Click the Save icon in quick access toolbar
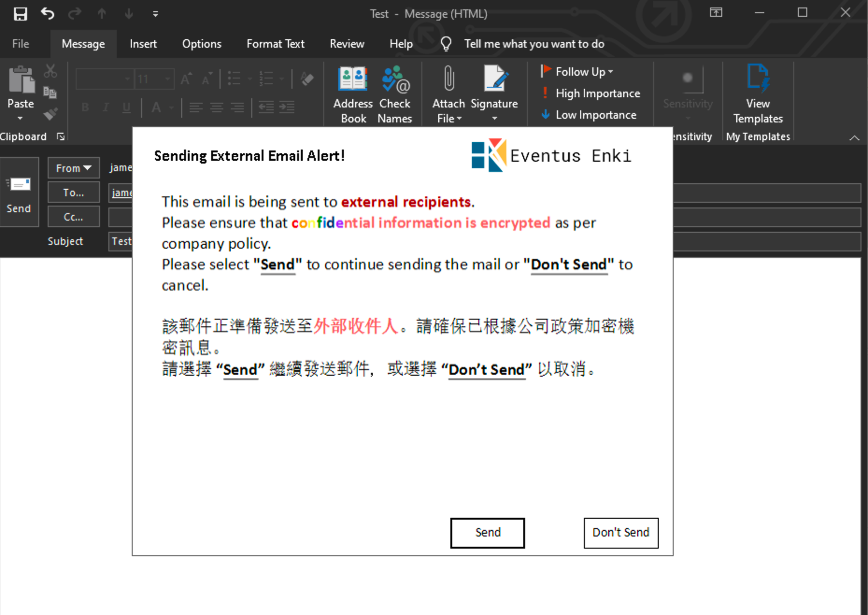The width and height of the screenshot is (868, 615). [x=20, y=14]
